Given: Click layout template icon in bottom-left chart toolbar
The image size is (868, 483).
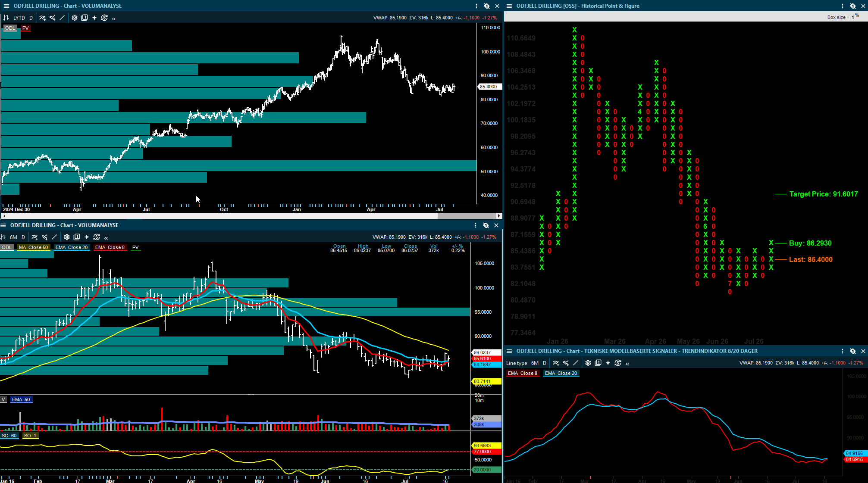Looking at the screenshot, I should tap(77, 237).
